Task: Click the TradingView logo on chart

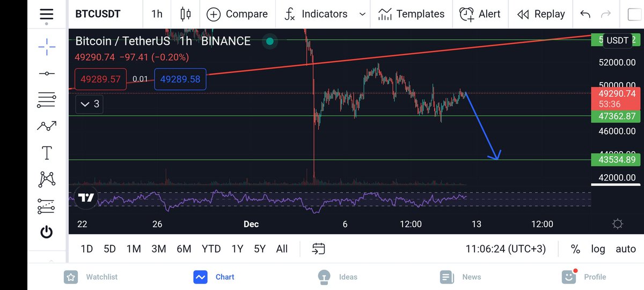Action: 86,198
